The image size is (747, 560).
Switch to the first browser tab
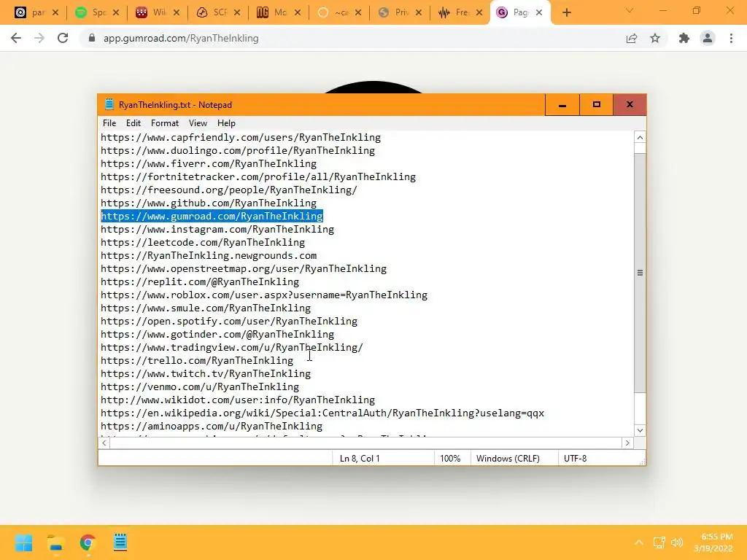[x=36, y=13]
